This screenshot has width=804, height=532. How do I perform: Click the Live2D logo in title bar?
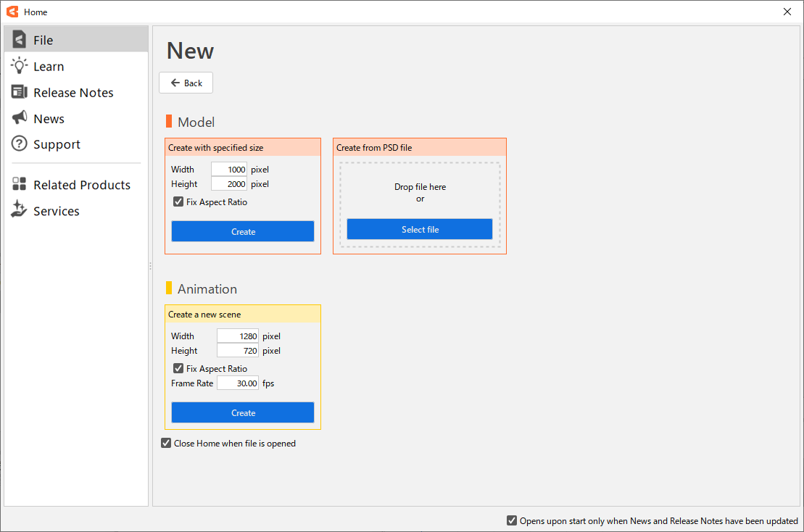pos(12,12)
